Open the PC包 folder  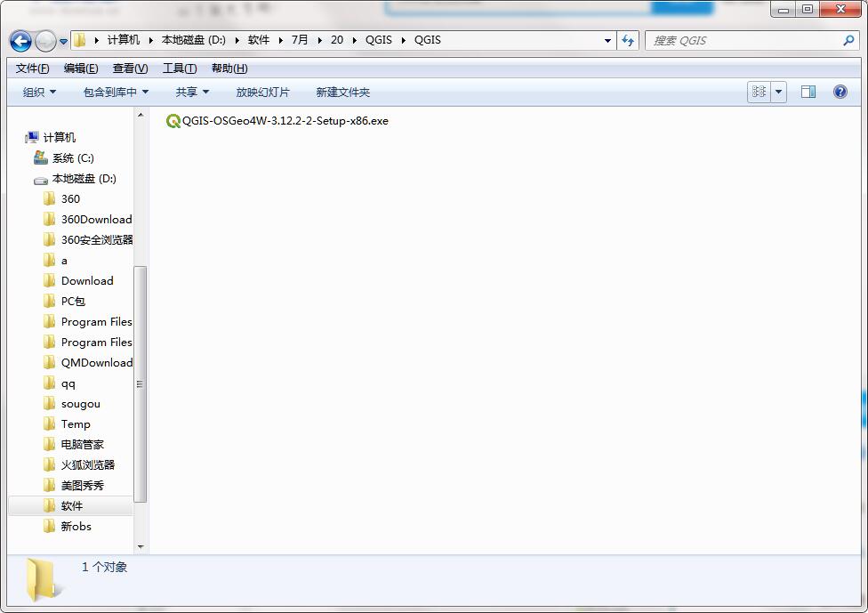click(73, 302)
